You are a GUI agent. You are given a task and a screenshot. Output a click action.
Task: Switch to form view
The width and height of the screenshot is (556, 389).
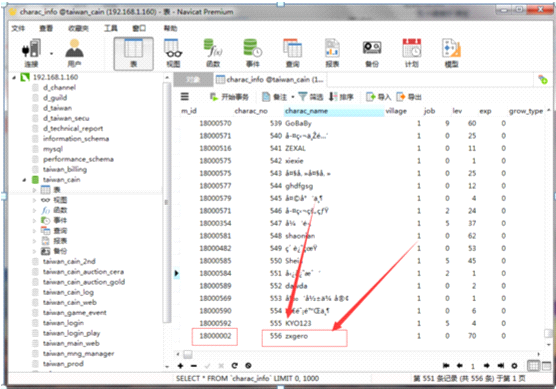tap(546, 366)
